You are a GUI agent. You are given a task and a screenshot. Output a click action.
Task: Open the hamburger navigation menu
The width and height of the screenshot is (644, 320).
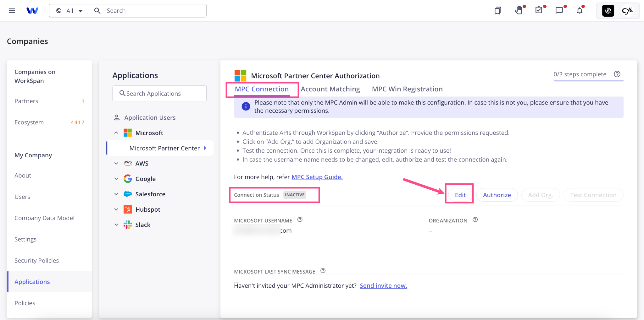[12, 11]
